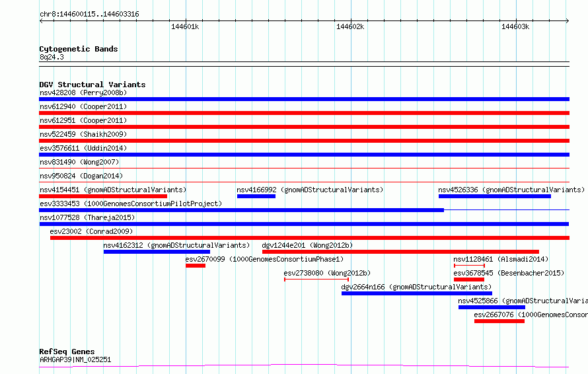Click the esv2667076 red variant bar
This screenshot has width=588, height=374.
pyautogui.click(x=499, y=321)
